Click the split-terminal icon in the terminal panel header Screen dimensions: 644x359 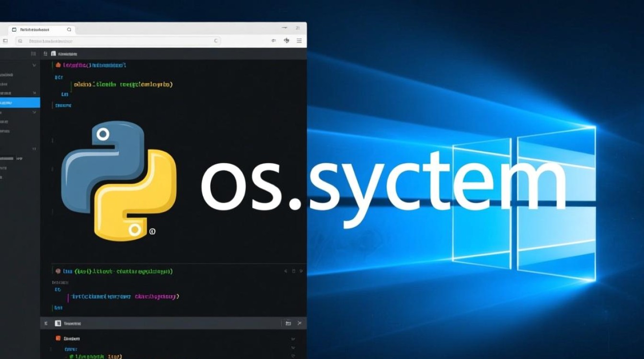coord(288,323)
